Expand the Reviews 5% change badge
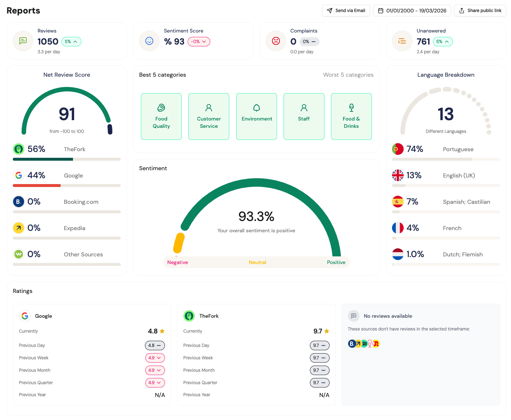The height and width of the screenshot is (420, 511). tap(72, 42)
